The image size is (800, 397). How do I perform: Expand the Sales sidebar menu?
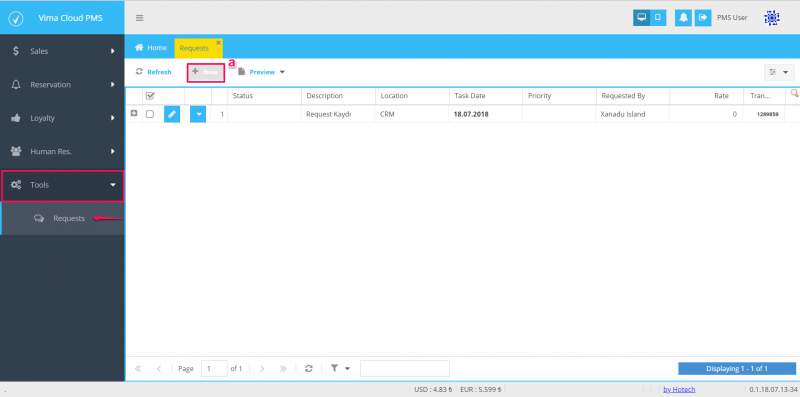point(62,51)
